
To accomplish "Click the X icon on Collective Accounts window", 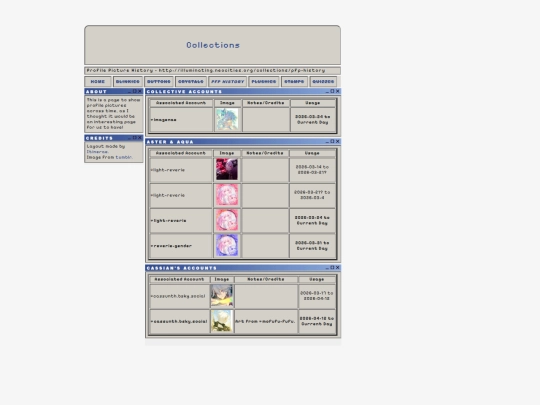I will 338,91.
